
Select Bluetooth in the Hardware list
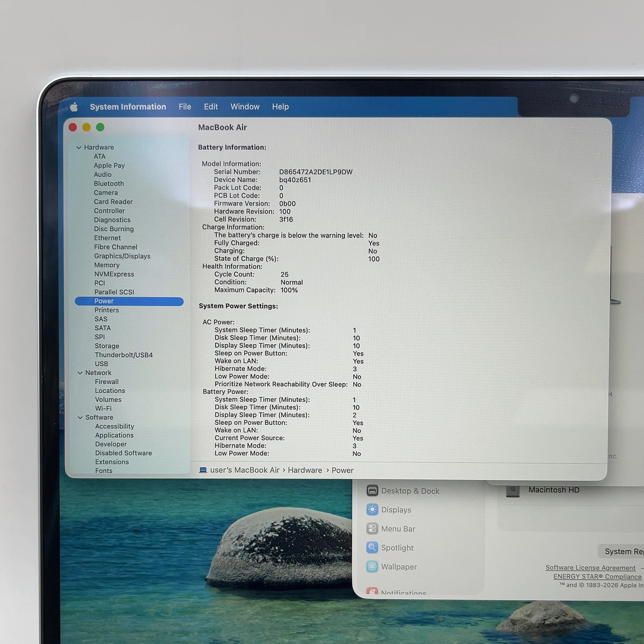tap(109, 184)
